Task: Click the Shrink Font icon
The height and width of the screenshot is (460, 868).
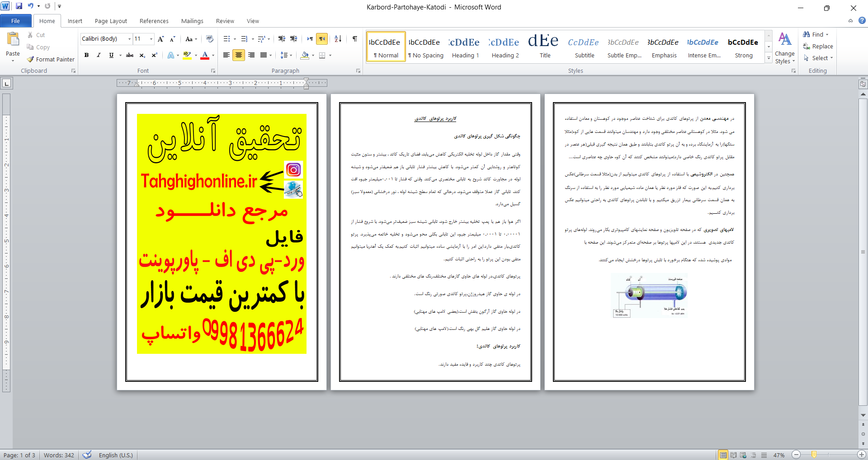Action: coord(172,39)
